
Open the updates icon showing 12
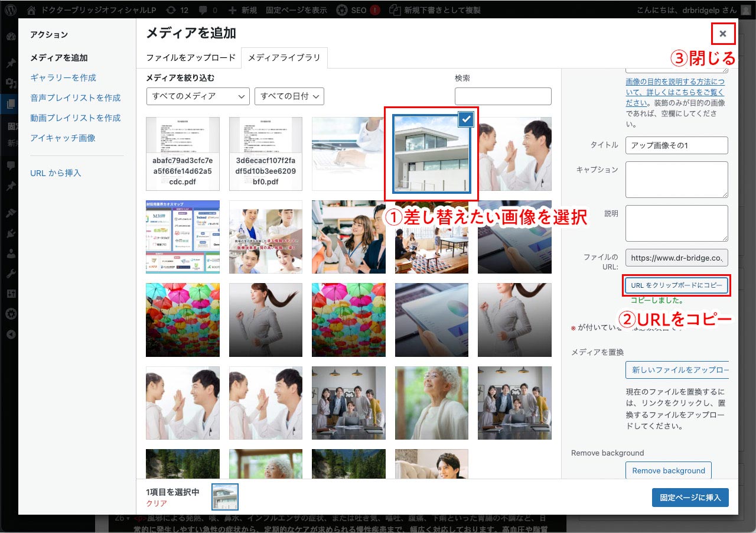pyautogui.click(x=178, y=10)
